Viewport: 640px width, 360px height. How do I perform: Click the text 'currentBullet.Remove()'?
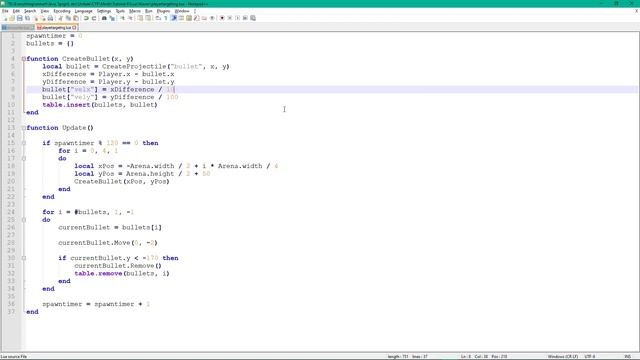coord(118,266)
